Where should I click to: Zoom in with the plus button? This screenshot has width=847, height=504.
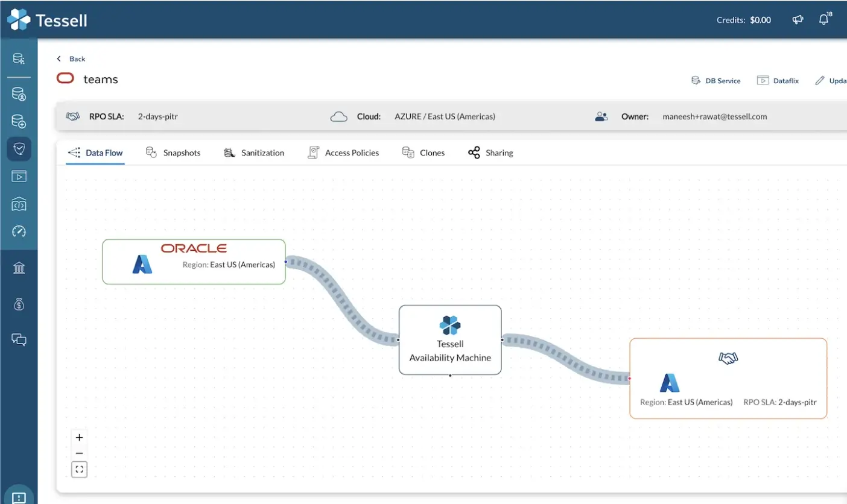click(79, 438)
